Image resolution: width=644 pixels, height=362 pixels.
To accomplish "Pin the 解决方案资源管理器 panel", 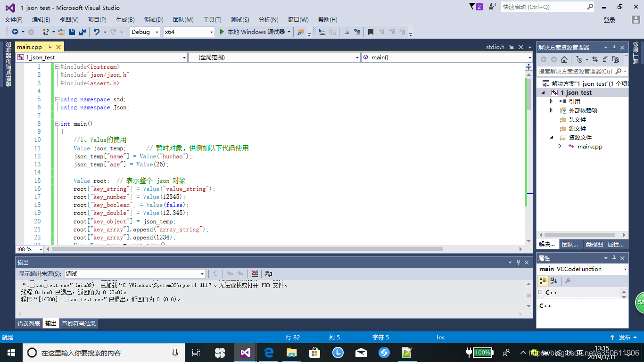I will (x=614, y=47).
